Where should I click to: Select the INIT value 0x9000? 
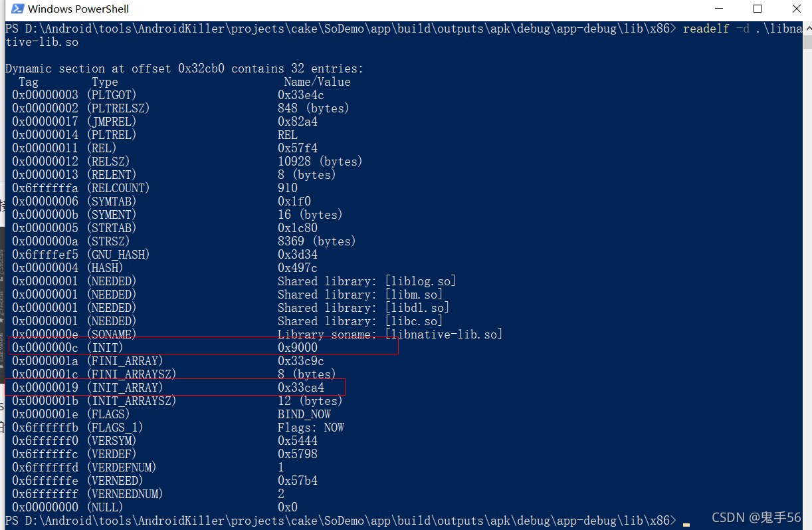[x=298, y=348]
